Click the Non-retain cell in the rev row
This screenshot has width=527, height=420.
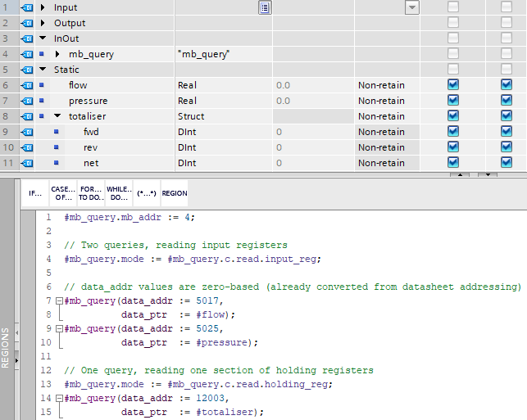[x=387, y=147]
